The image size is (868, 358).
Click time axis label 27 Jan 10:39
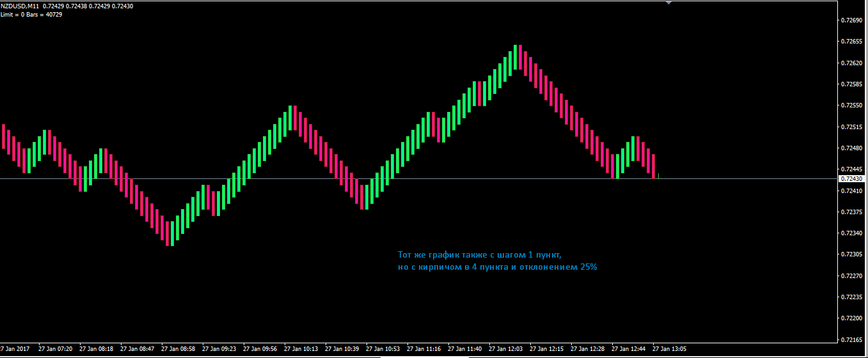click(342, 349)
